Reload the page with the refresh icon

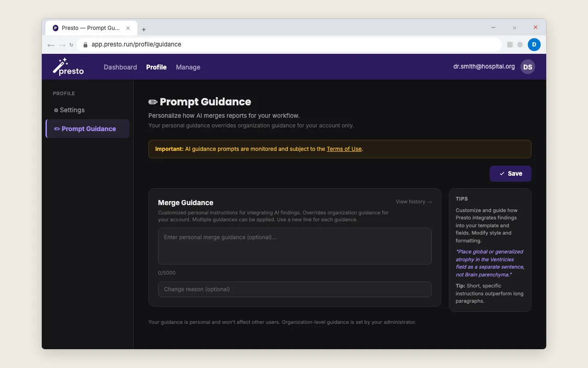click(72, 45)
